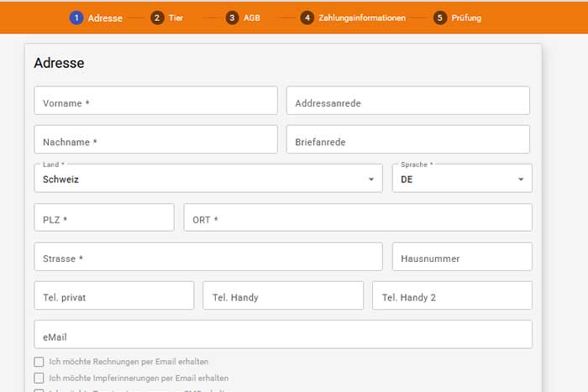Go to the Zahlungsinformationen step label

361,18
